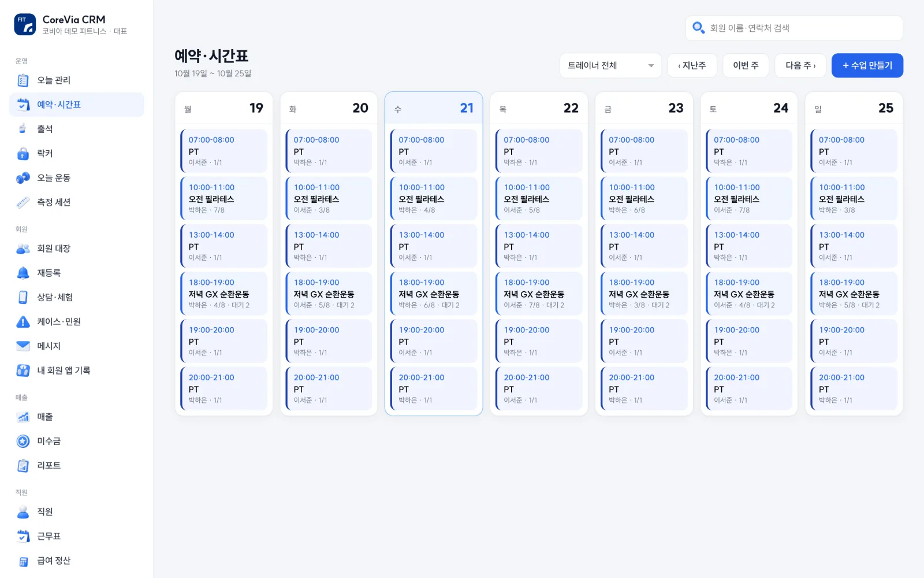The image size is (924, 578).
Task: Open Friday 오전 필라테스 6/8 class
Action: (644, 198)
